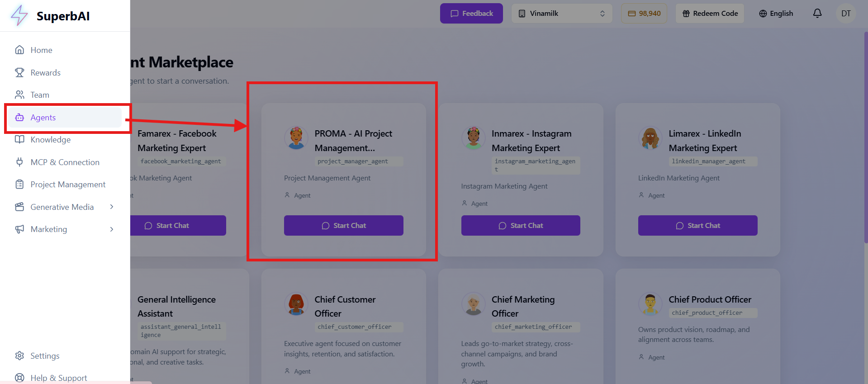
Task: View the 98,940 credit balance
Action: [644, 13]
